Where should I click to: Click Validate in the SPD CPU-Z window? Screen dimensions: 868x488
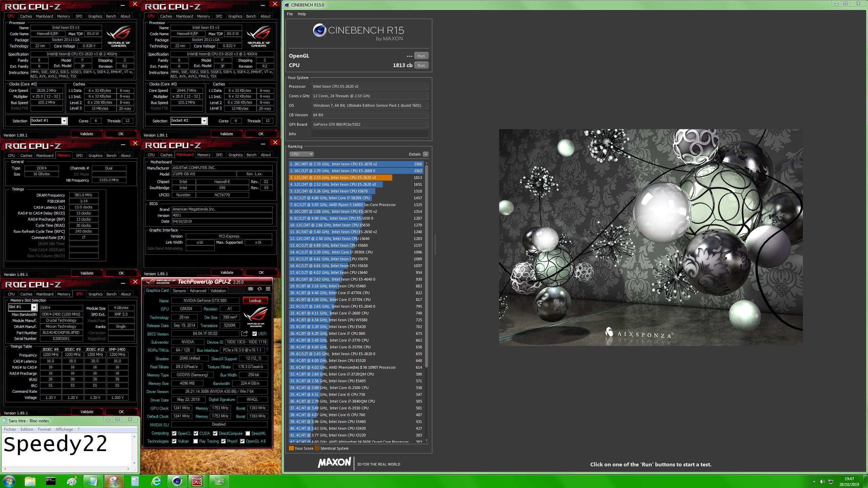(87, 412)
